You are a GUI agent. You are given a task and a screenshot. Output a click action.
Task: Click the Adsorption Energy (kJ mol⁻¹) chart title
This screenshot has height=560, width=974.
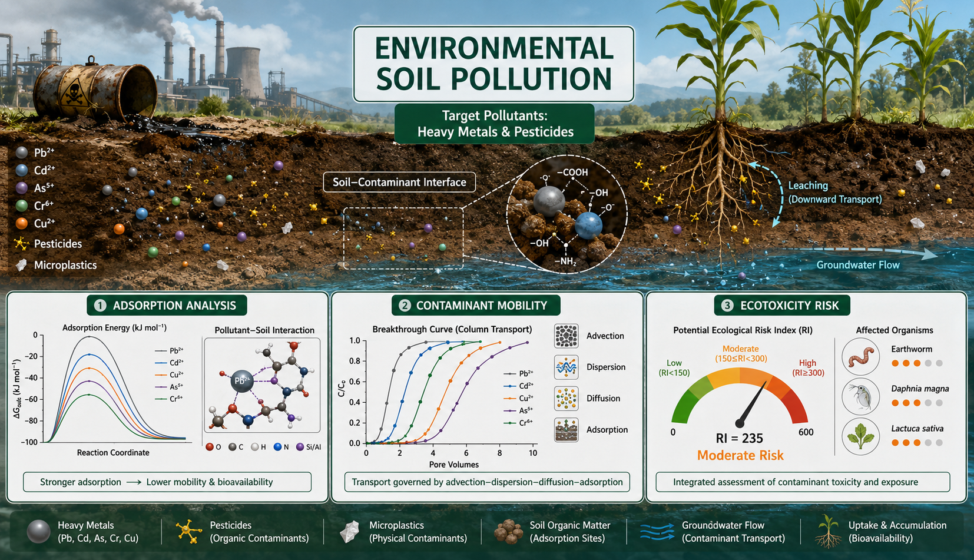tap(114, 327)
